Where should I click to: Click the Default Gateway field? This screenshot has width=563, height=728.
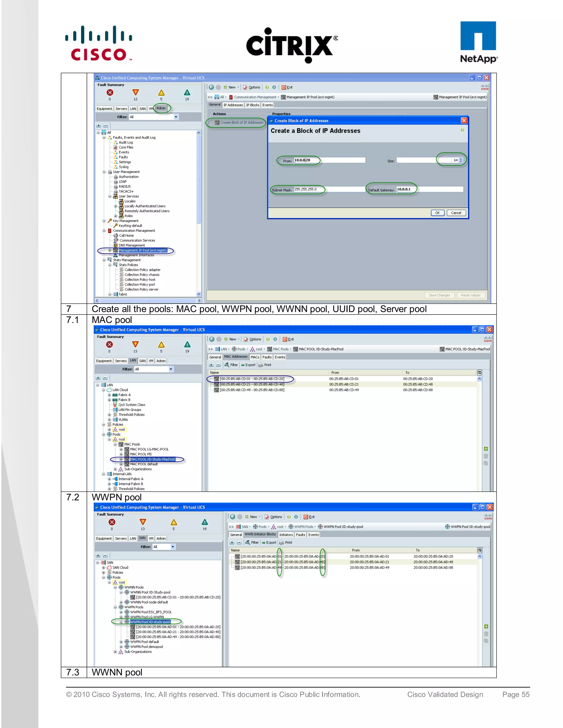tap(430, 189)
